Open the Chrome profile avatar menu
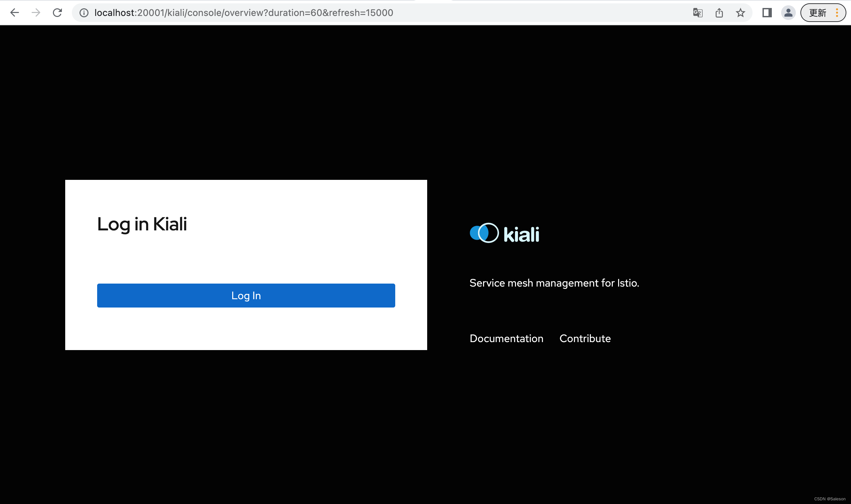 point(788,13)
